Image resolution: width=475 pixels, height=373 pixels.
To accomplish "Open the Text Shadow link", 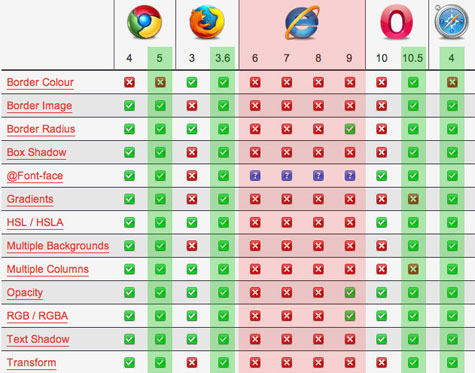I will [38, 339].
